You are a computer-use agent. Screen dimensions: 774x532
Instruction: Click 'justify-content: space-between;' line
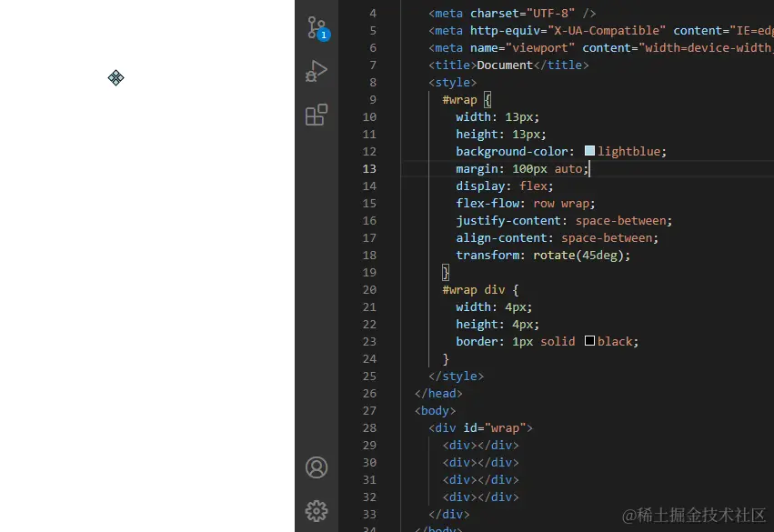pyautogui.click(x=564, y=221)
